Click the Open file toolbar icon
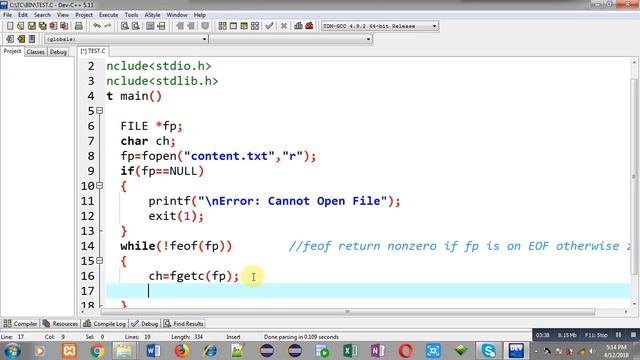This screenshot has width=640, height=360. 20,26
